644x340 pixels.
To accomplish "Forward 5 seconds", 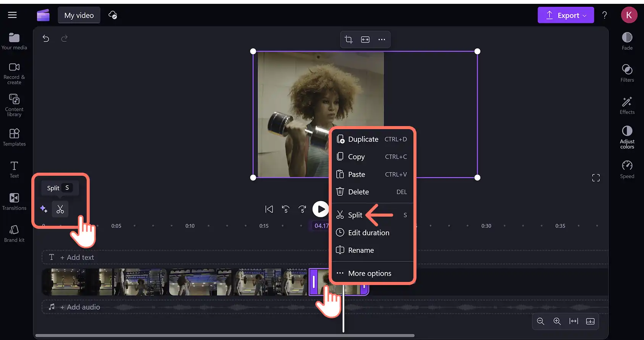I will pyautogui.click(x=302, y=209).
